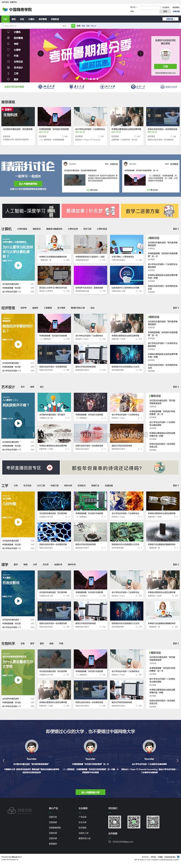The width and height of the screenshot is (181, 868).
Task: Play the 几何作图 video
Action: [x=18, y=522]
